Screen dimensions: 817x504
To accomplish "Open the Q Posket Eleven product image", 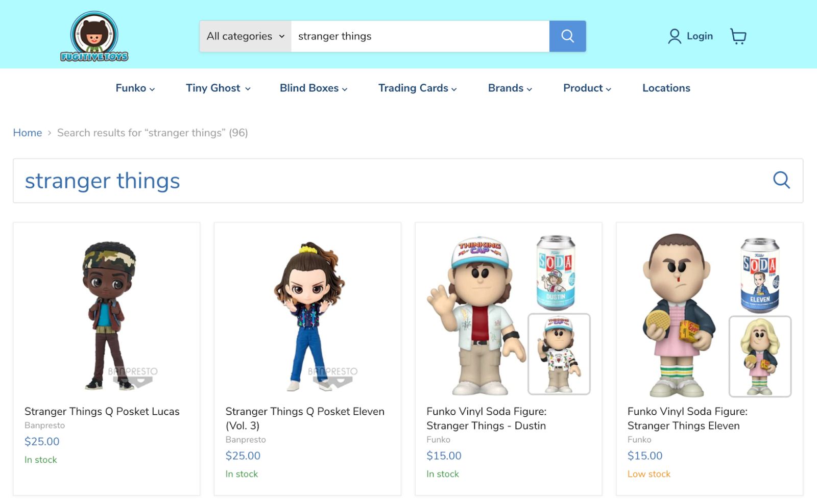I will (x=307, y=314).
